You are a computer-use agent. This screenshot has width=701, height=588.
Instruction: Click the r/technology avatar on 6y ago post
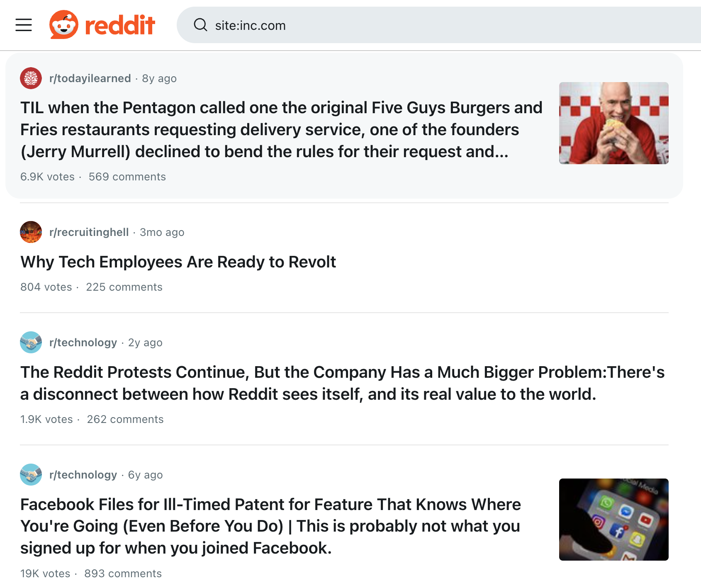(31, 474)
